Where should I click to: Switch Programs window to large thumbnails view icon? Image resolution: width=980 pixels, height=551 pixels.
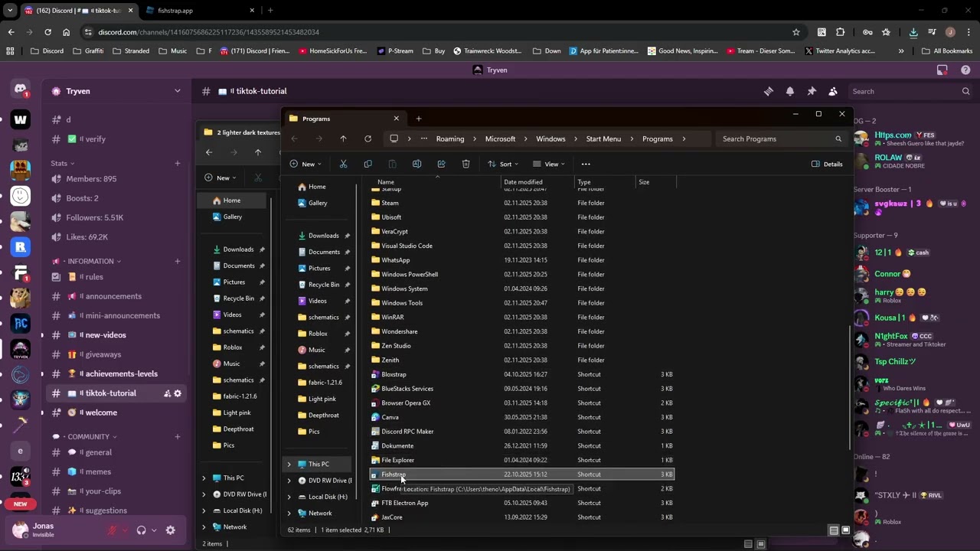pos(845,530)
